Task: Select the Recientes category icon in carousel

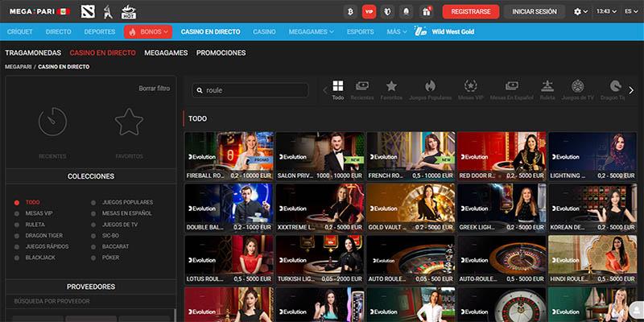Action: tap(362, 90)
